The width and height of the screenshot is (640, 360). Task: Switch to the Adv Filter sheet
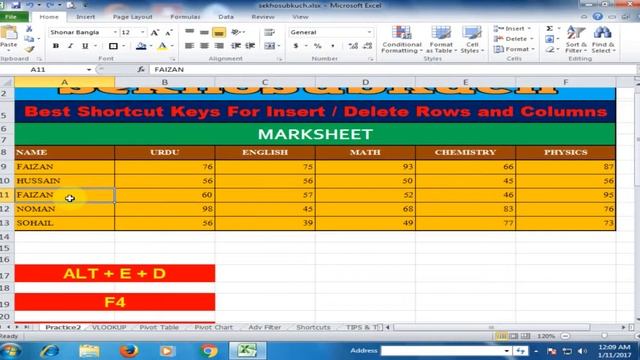(265, 327)
